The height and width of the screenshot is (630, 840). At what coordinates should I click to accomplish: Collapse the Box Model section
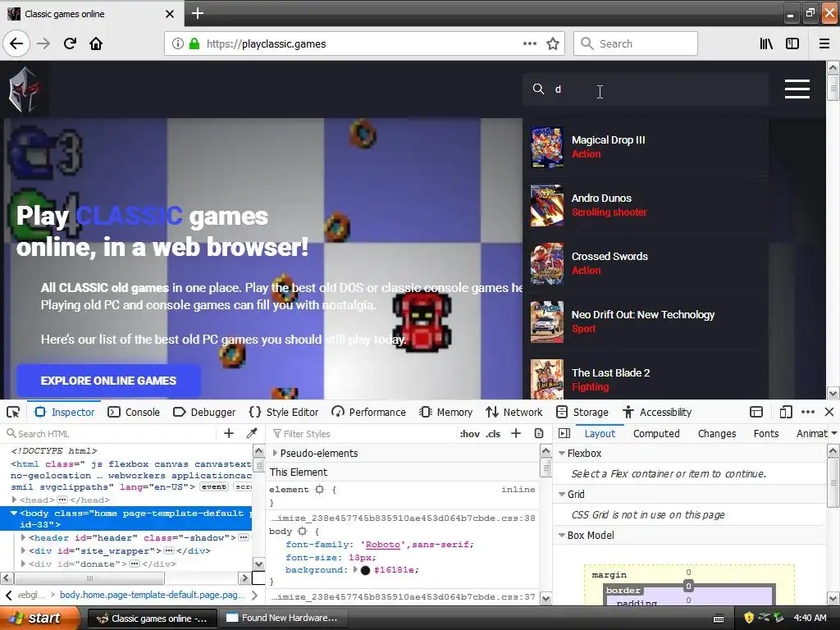pos(562,535)
